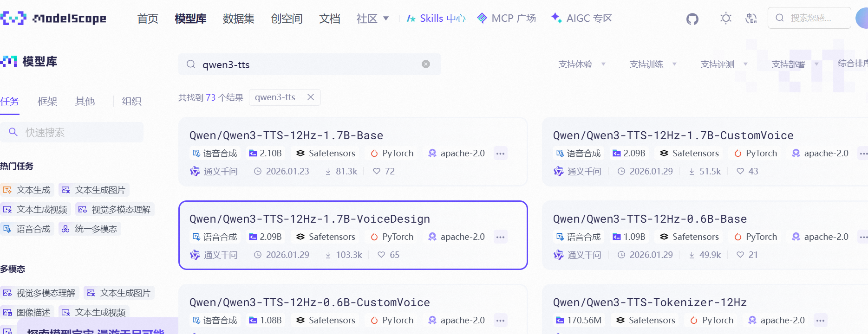
Task: Click the 语音合成 tag on 1.7B-CustomVoice card
Action: 579,153
